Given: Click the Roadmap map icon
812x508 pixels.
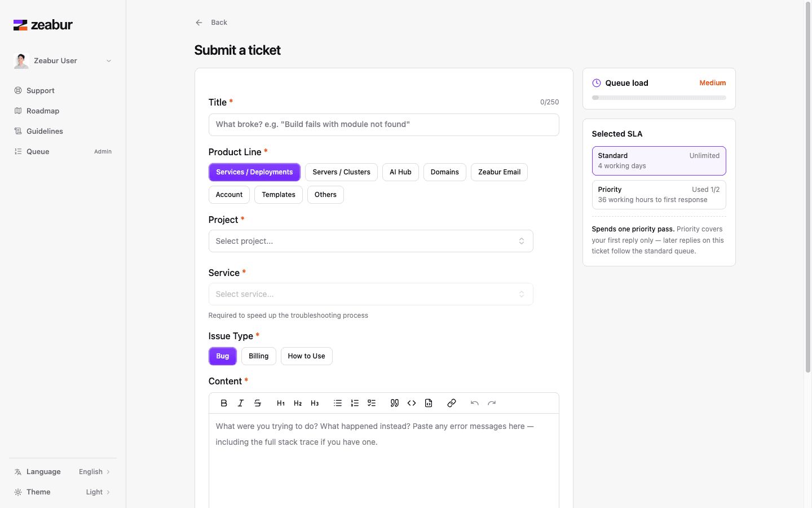Looking at the screenshot, I should 18,111.
